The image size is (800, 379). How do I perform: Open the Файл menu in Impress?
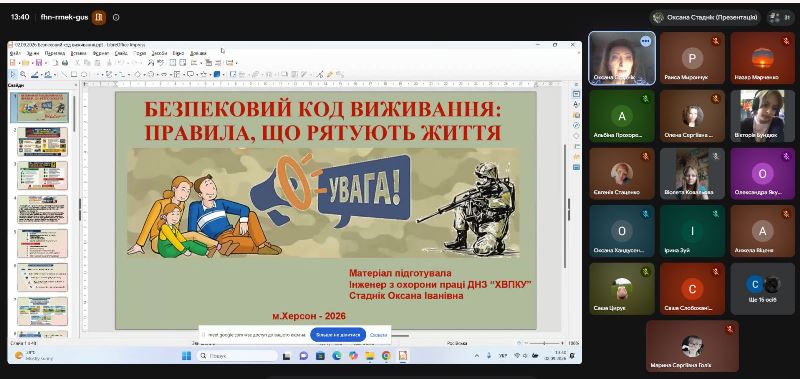(x=15, y=53)
